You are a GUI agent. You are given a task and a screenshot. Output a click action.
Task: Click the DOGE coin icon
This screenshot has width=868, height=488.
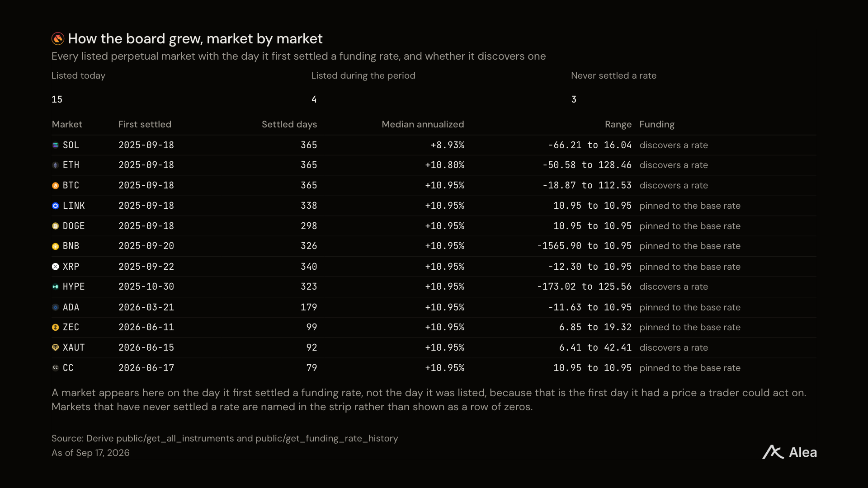tap(55, 226)
